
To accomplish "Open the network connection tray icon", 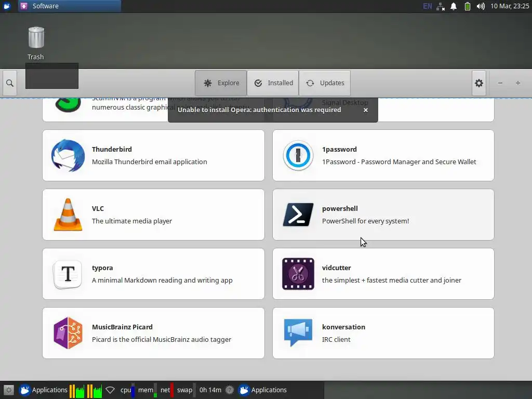I will tap(441, 6).
